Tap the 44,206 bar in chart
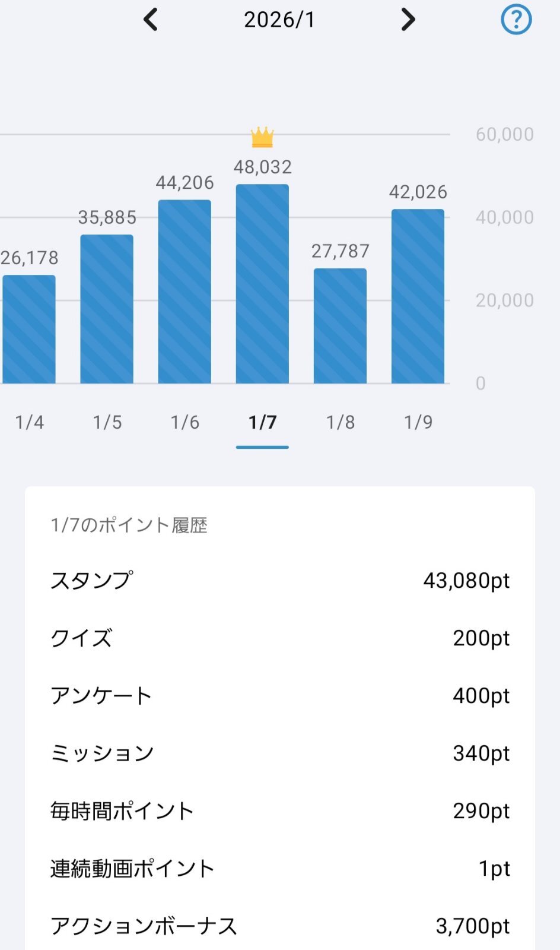The height and width of the screenshot is (950, 560). click(x=184, y=292)
